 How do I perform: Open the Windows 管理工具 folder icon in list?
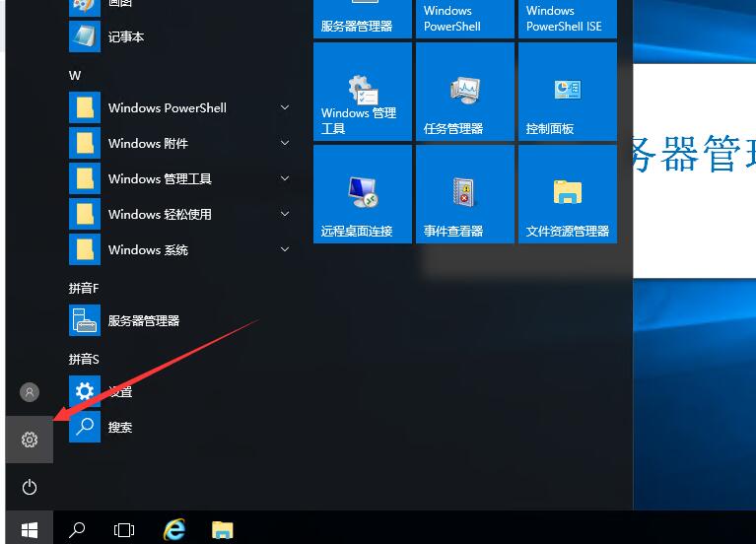[85, 178]
